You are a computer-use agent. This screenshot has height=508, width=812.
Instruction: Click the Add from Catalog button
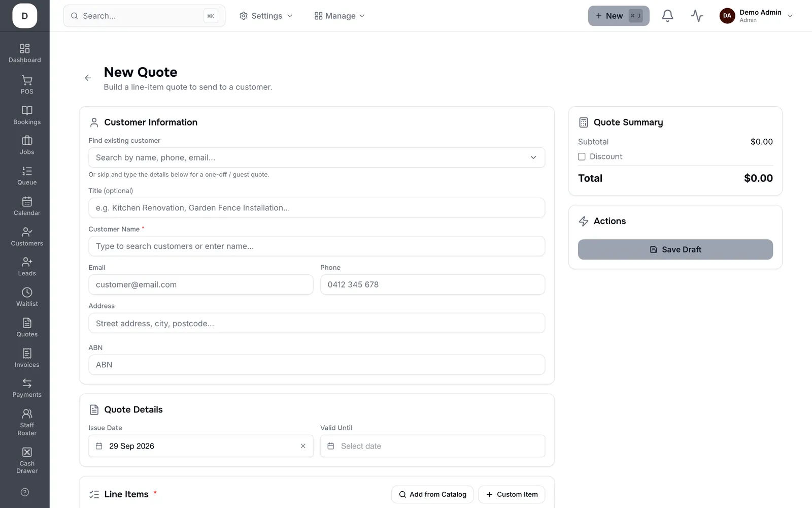coord(432,494)
